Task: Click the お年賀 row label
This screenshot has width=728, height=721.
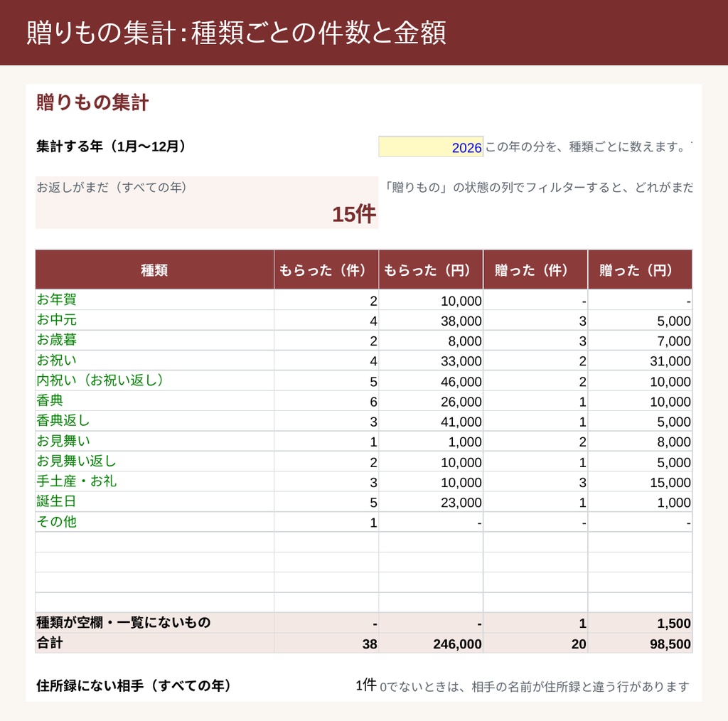Action: [57, 299]
